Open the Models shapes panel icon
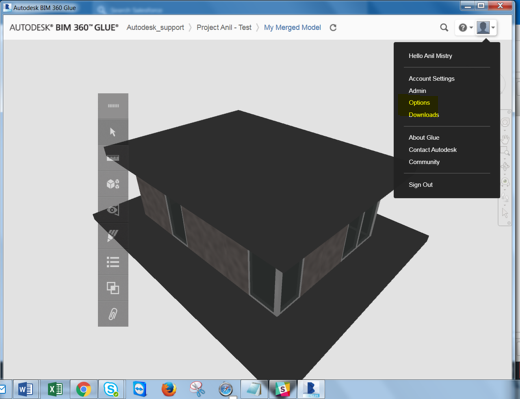Image resolution: width=520 pixels, height=399 pixels. pos(113,184)
